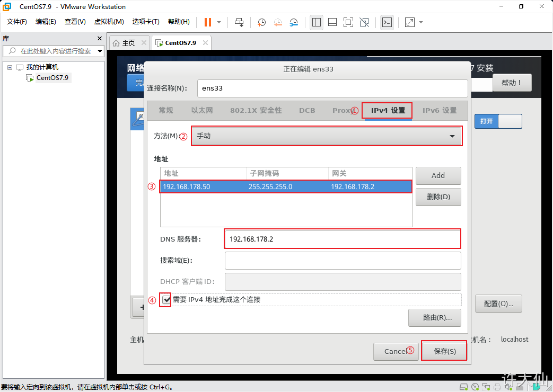This screenshot has height=392, width=553.
Task: Switch to the IPv4 设置 tab
Action: 388,110
